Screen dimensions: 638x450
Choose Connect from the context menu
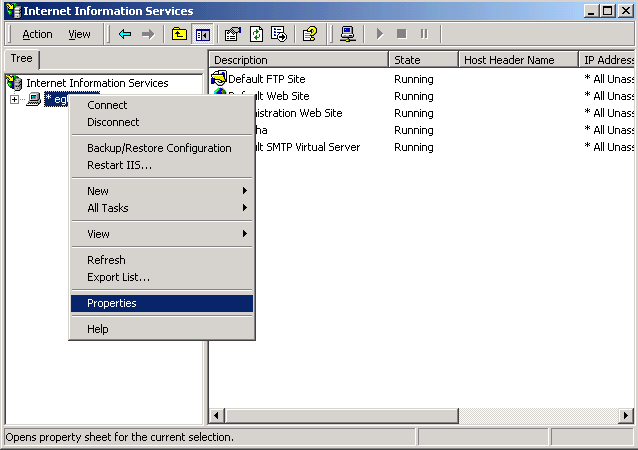pyautogui.click(x=162, y=105)
